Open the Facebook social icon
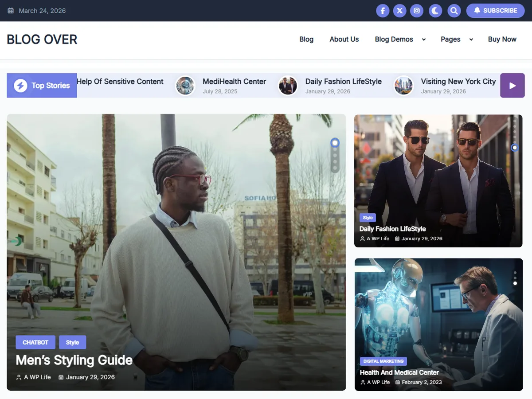Viewport: 532px width, 399px height. click(383, 11)
